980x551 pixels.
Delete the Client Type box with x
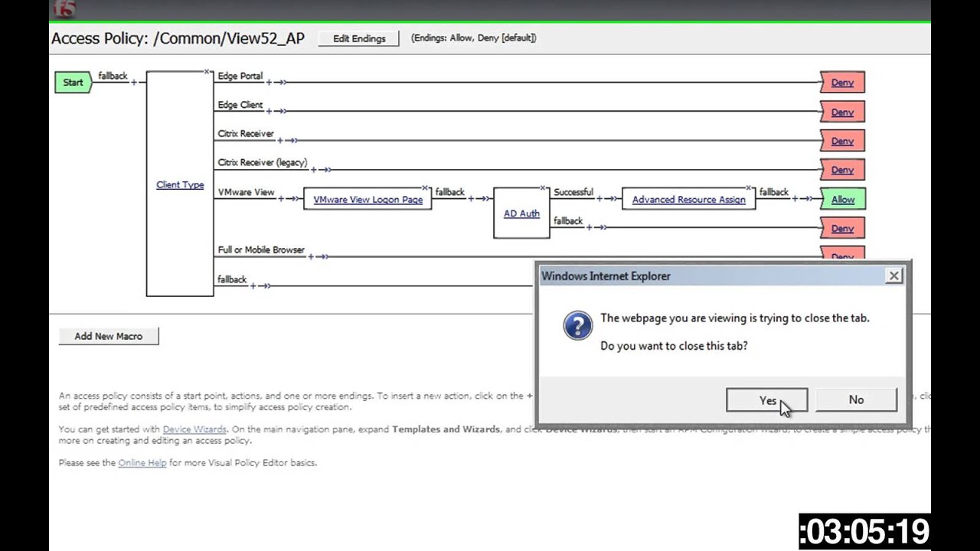(207, 72)
